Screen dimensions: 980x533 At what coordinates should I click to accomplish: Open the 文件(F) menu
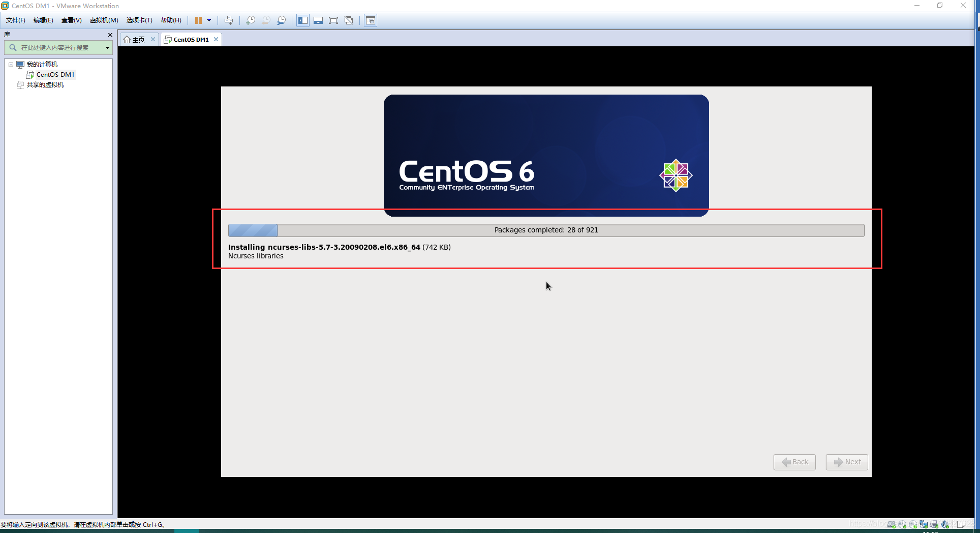[15, 20]
